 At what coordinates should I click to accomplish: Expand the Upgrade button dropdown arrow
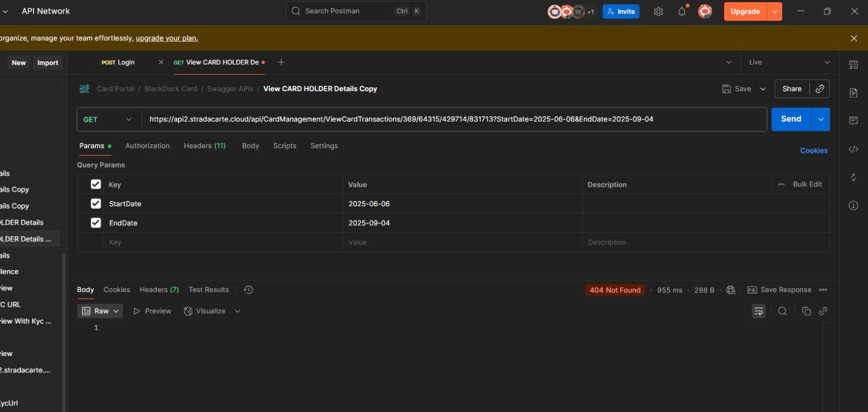775,11
